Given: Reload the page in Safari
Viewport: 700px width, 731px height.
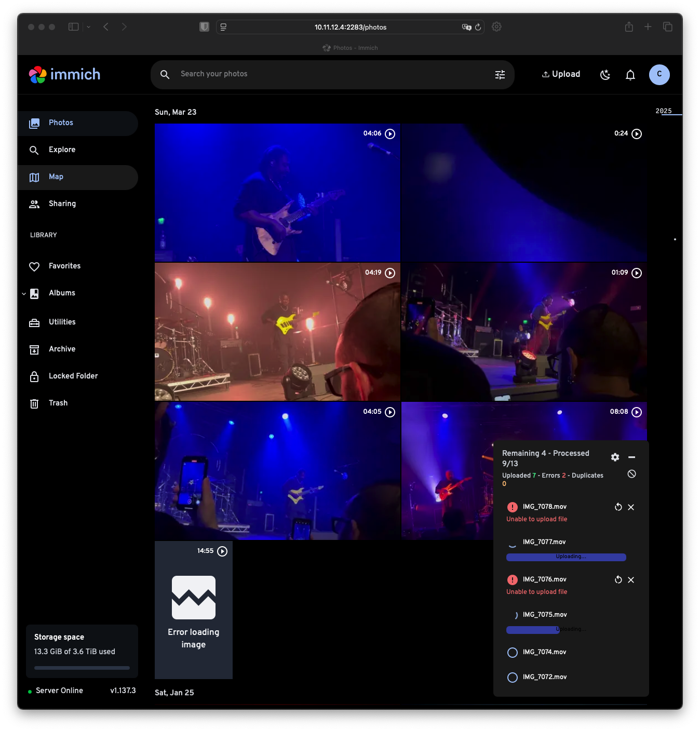Looking at the screenshot, I should point(478,27).
